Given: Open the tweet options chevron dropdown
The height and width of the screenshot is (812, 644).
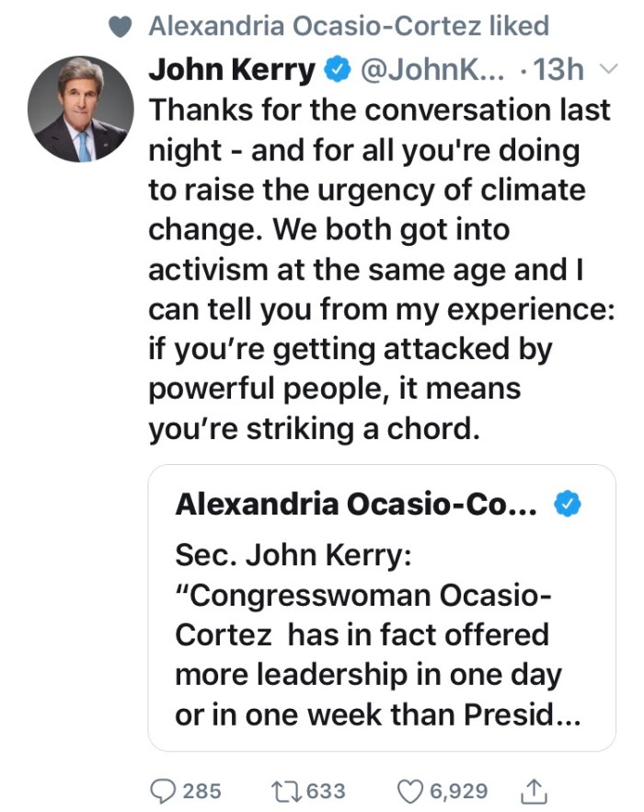Looking at the screenshot, I should pos(604,69).
